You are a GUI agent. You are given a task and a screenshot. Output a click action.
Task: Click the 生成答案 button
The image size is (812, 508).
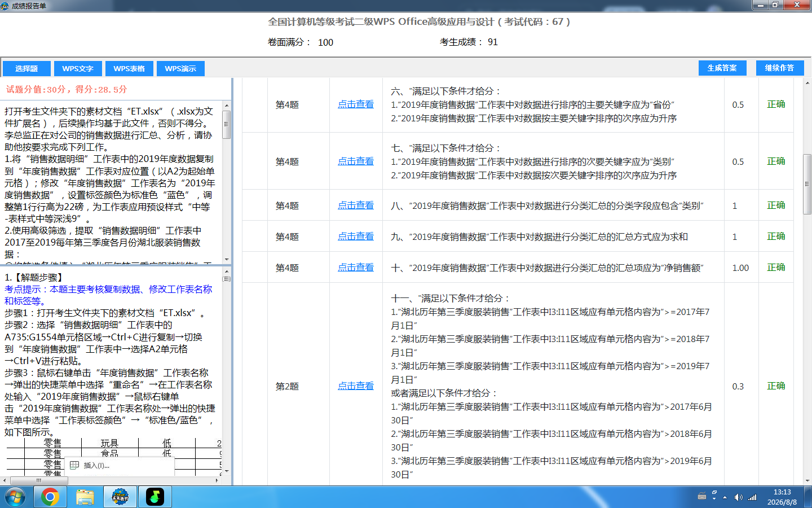click(722, 68)
